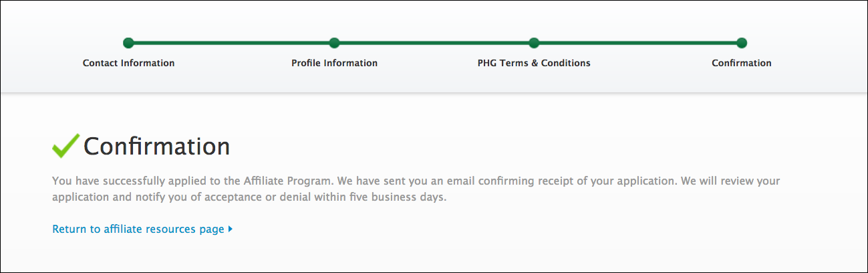Select the Confirmation step label in the progress bar
This screenshot has width=868, height=273.
pos(742,63)
